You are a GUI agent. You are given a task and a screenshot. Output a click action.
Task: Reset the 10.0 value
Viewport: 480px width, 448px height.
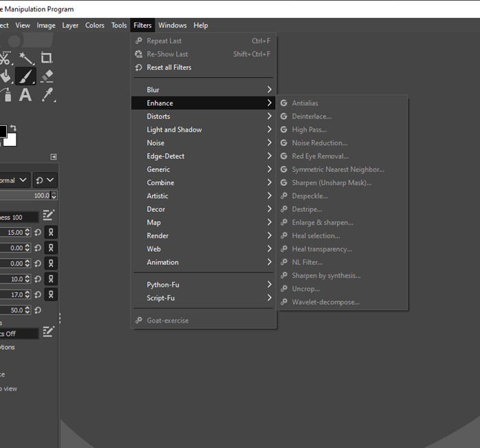click(x=38, y=279)
